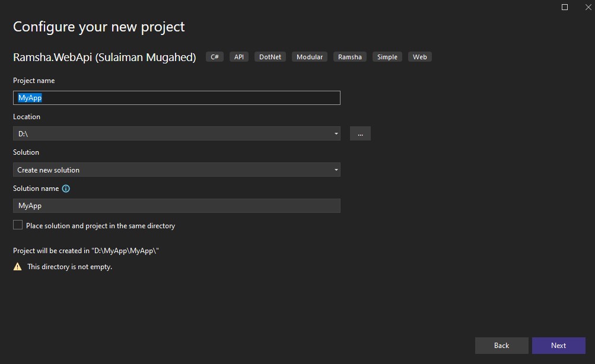Click the Ramsha template tag
Viewport: 595px width, 364px height.
349,56
